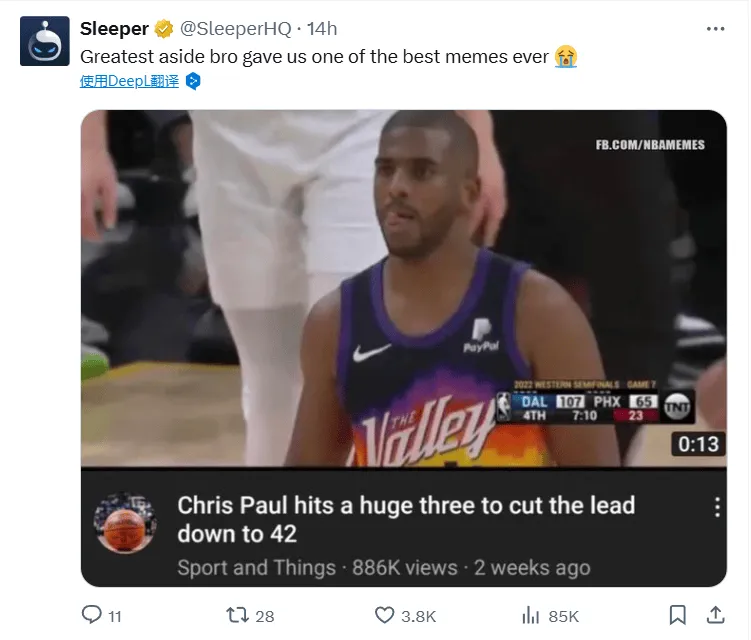Click the 使用DeepL翻译 translate link
Viewport: 751px width, 640px height.
(129, 82)
